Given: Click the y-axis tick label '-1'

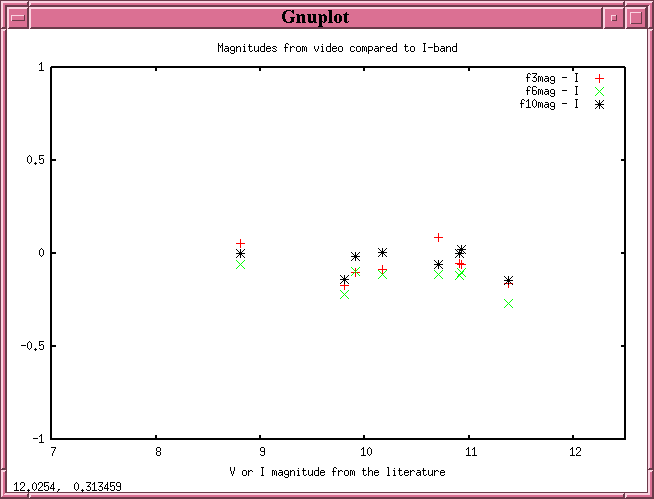Looking at the screenshot, I should (38, 439).
